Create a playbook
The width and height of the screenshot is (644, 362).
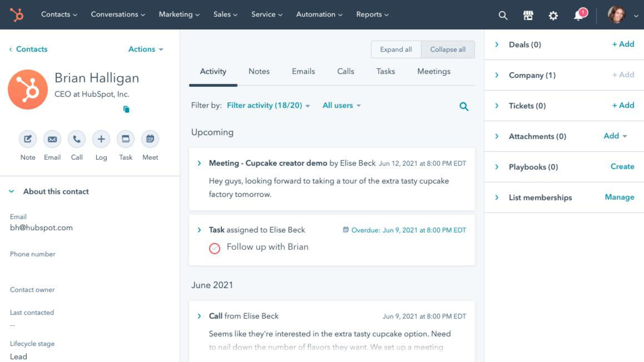tap(622, 167)
